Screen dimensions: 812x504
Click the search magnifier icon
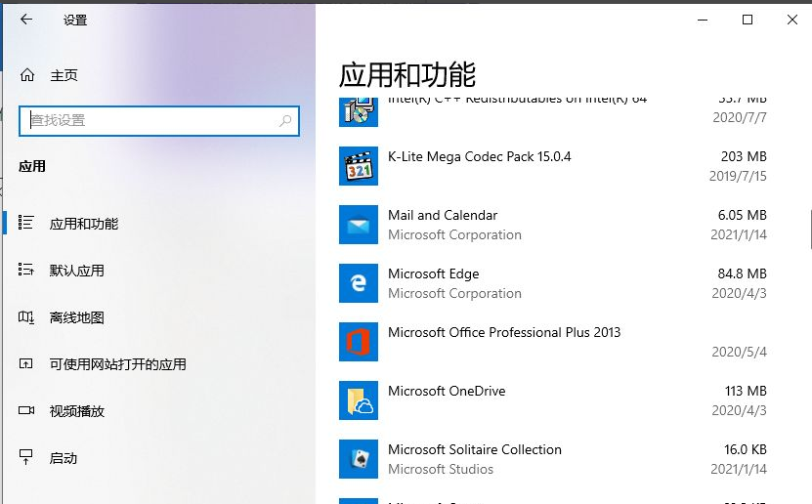point(285,121)
